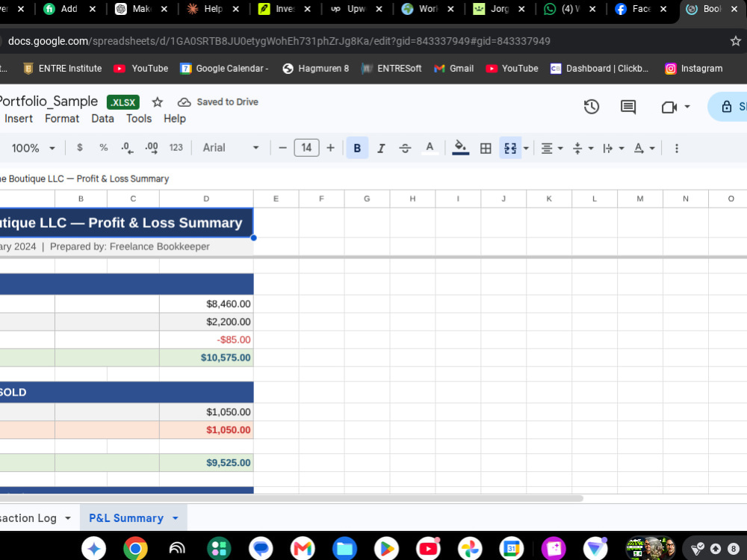Screen dimensions: 747x560
Task: Open the vertical align dropdown
Action: [583, 148]
